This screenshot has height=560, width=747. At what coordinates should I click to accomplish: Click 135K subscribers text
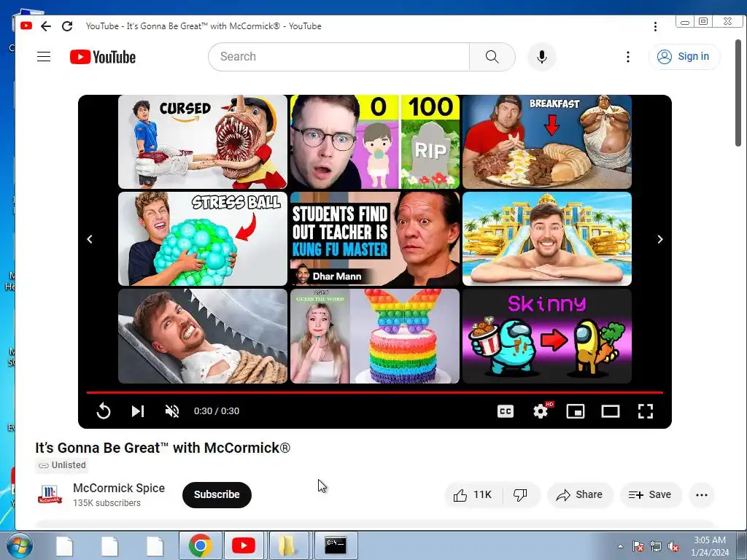(x=107, y=503)
